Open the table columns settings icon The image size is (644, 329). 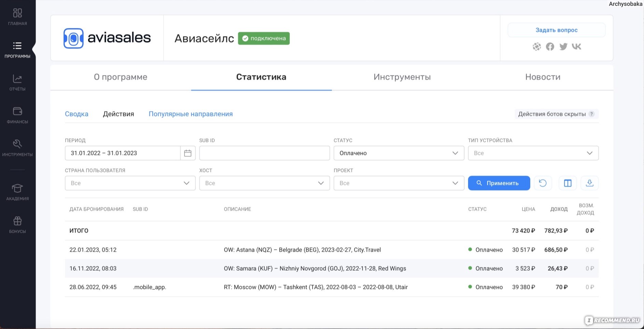[568, 183]
